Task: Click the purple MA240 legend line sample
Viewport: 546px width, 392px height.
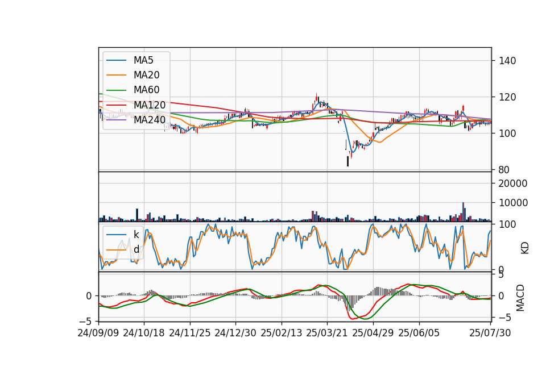Action: click(x=116, y=120)
